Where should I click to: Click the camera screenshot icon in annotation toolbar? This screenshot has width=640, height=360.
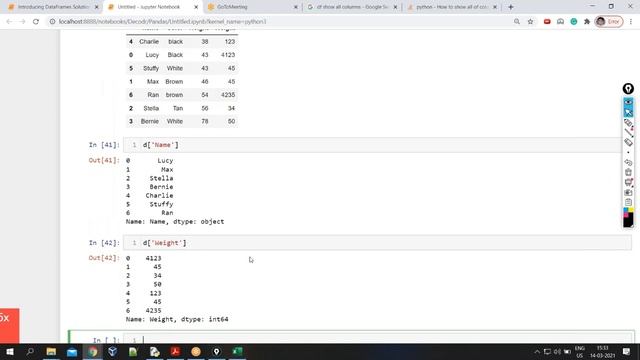pos(628,192)
